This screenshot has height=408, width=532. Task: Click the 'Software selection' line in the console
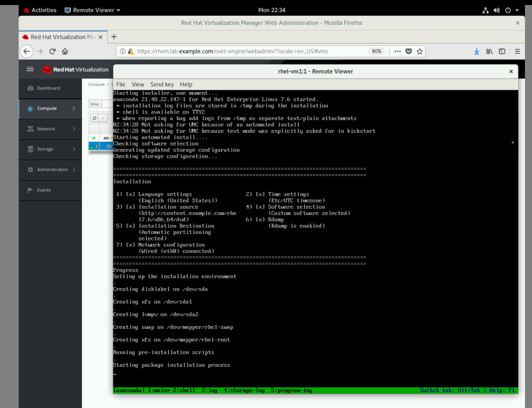(285, 207)
